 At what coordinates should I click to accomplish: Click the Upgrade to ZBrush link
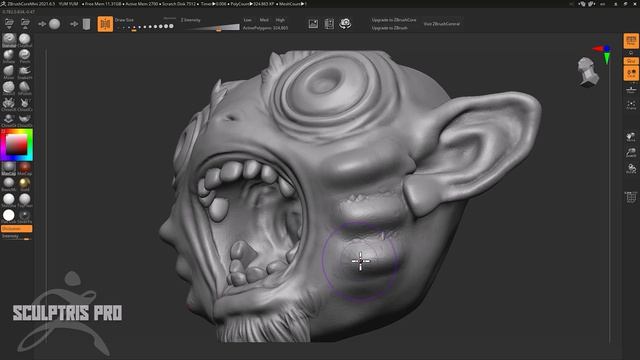point(389,28)
